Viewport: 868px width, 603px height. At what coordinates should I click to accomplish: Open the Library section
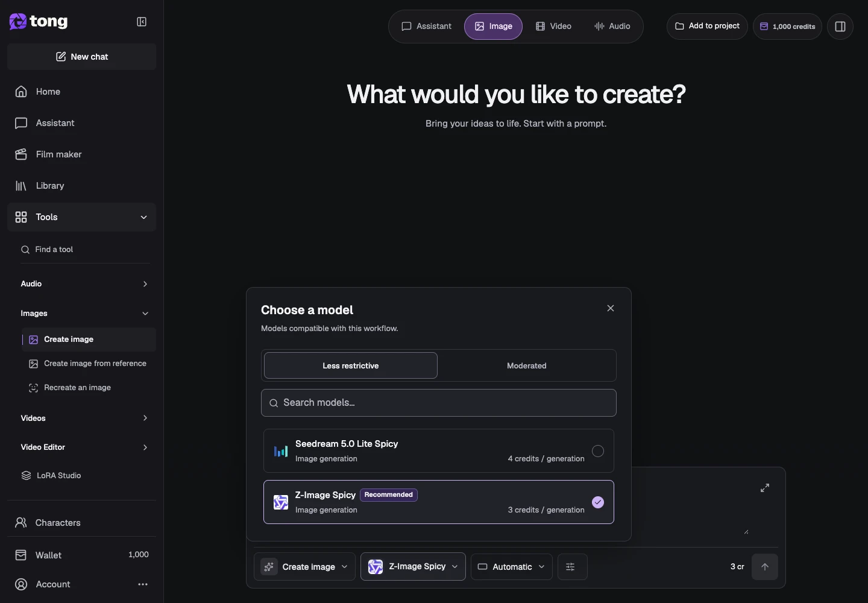[x=81, y=186]
